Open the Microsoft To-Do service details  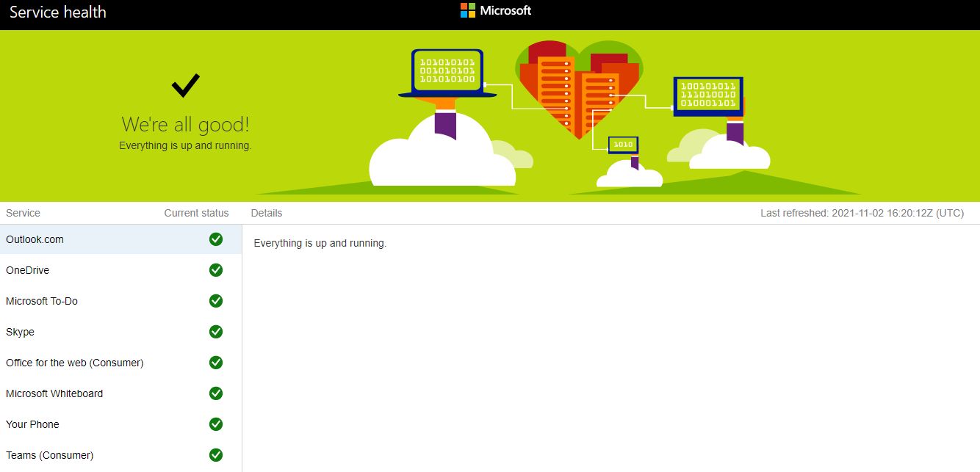pos(120,301)
